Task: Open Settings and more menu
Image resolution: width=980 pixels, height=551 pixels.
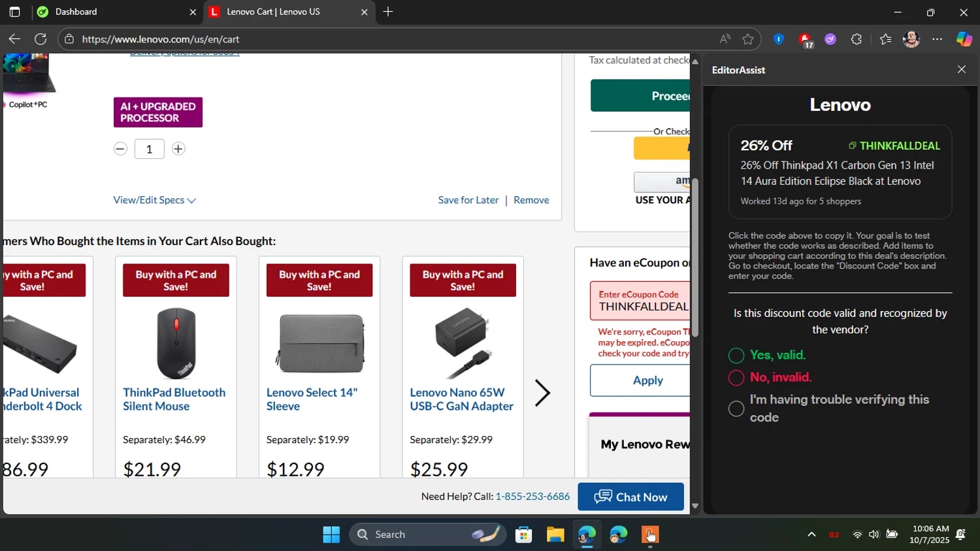Action: pyautogui.click(x=938, y=39)
